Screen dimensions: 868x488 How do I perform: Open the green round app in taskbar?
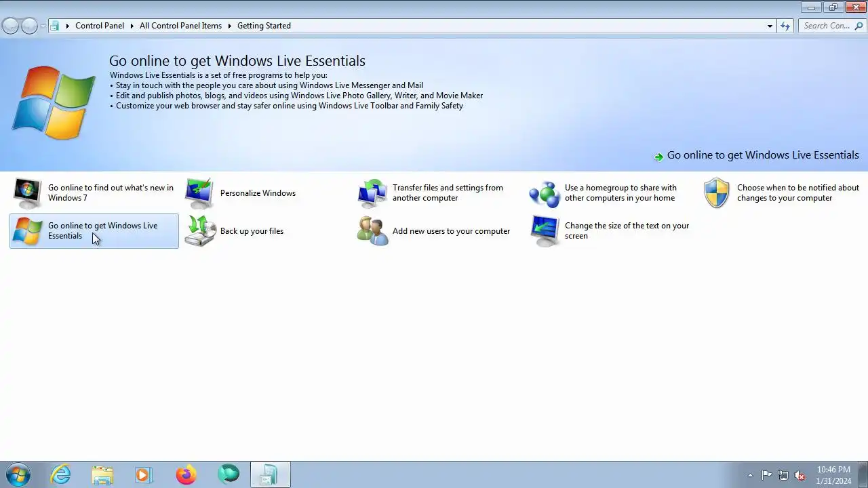pyautogui.click(x=228, y=474)
